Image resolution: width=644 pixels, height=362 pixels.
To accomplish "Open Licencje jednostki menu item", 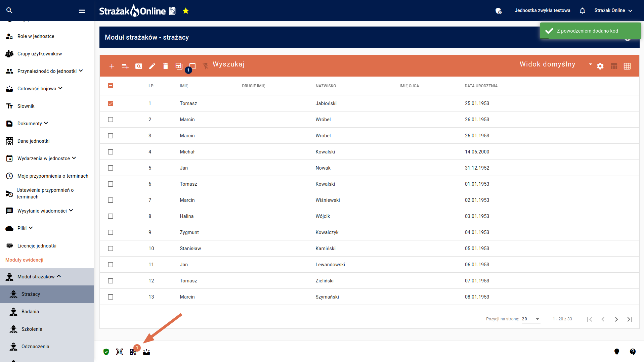I will 47,246.
